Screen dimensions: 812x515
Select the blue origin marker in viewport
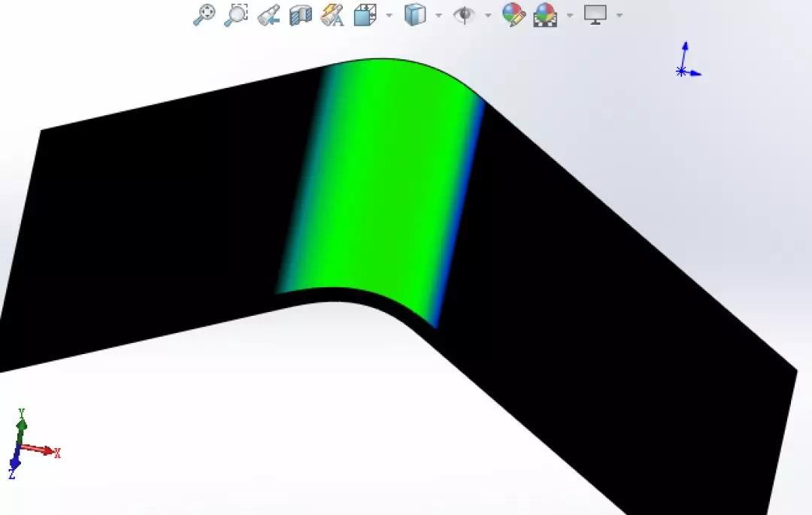tap(681, 71)
